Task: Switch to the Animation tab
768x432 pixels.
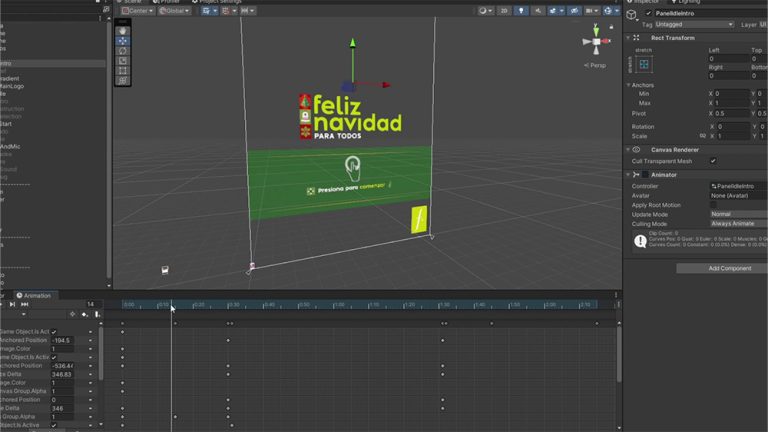Action: [35, 296]
